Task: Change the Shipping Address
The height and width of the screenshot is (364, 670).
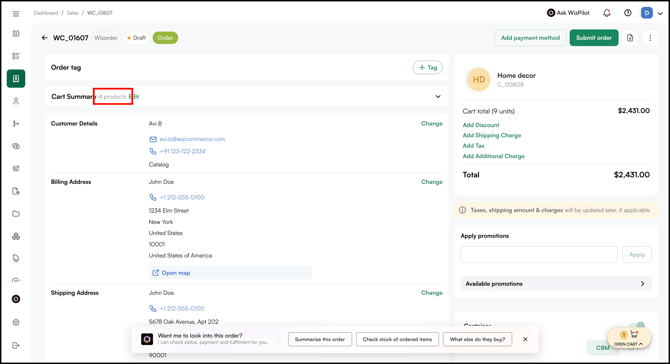Action: pyautogui.click(x=432, y=293)
